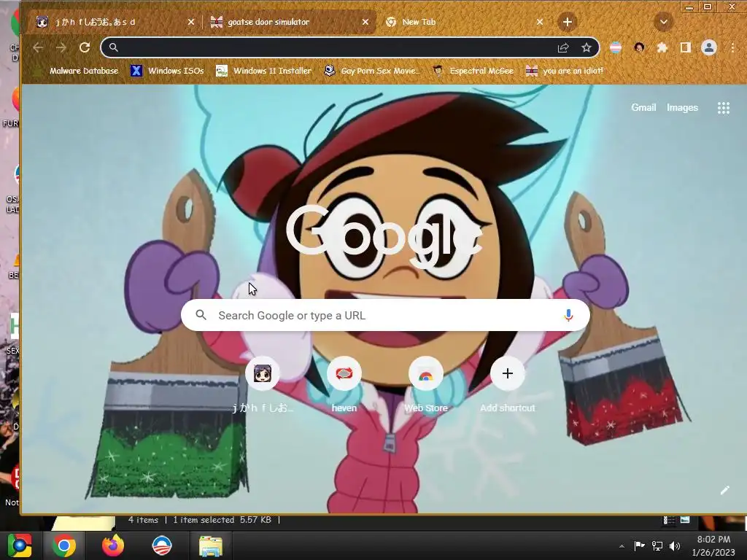Open the Web Store shortcut tile
The image size is (747, 560).
point(426,384)
